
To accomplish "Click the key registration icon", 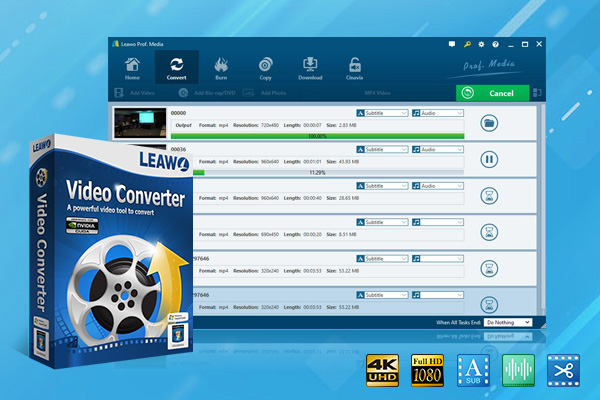I will pos(467,44).
